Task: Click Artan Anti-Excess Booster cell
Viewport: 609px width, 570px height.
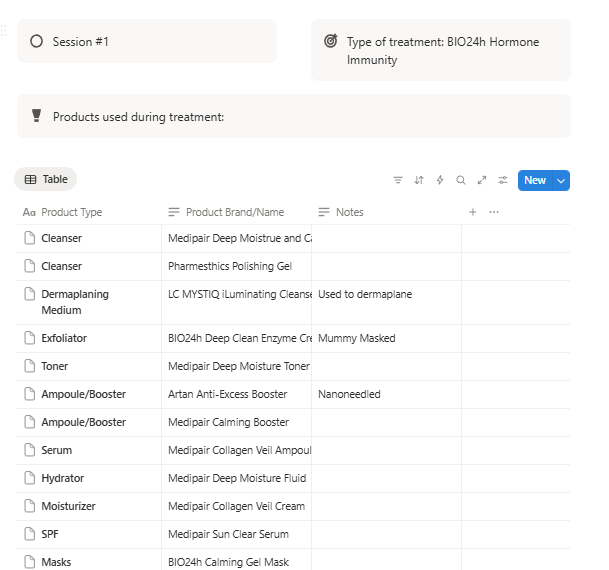Action: pos(237,394)
